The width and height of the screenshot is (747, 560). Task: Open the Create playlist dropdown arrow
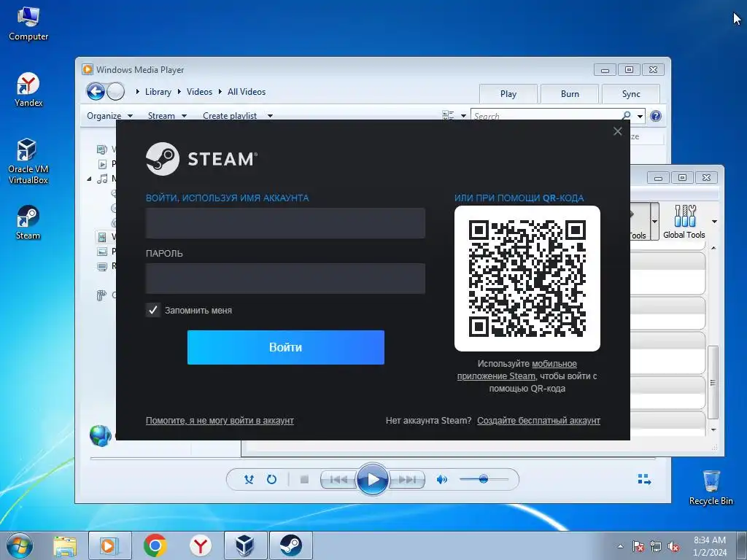270,116
